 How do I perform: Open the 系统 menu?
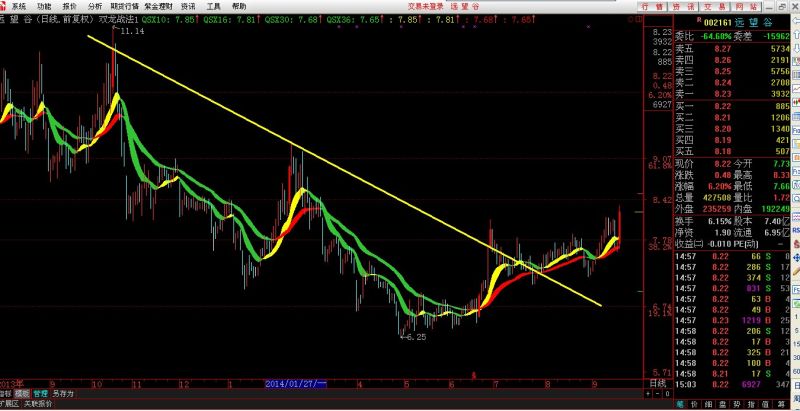(18, 6)
